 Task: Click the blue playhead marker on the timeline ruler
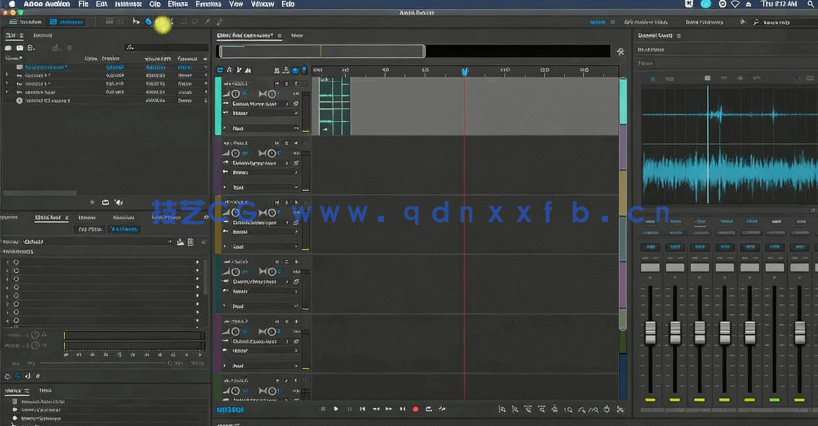tap(464, 71)
